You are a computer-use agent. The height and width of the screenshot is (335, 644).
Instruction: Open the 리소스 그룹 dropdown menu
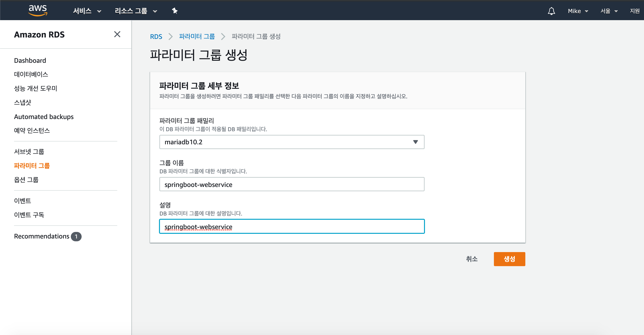[136, 11]
